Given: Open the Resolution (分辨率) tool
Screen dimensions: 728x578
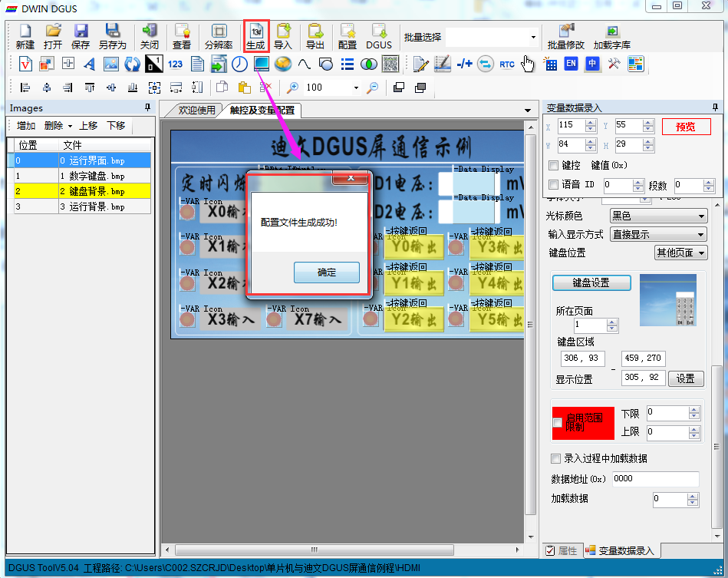Looking at the screenshot, I should point(219,35).
